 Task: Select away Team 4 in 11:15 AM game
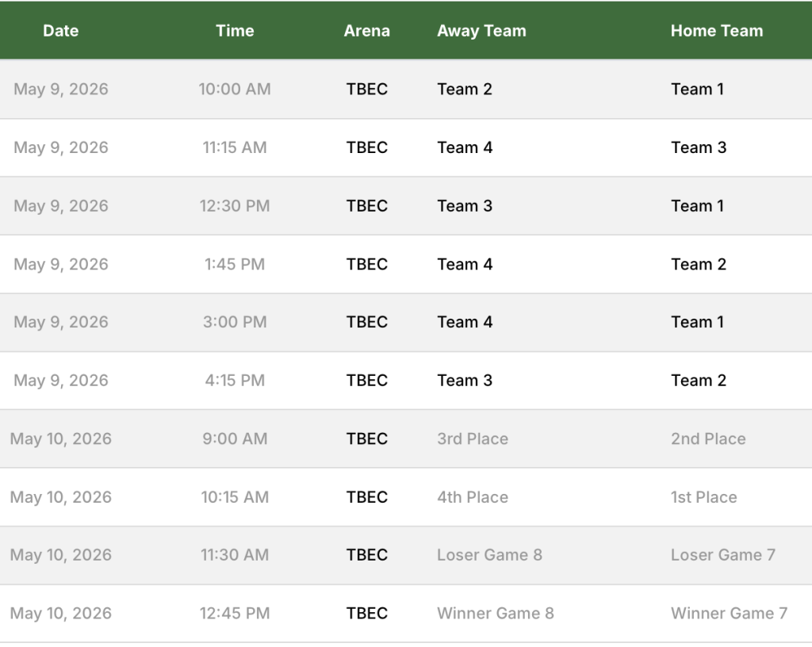[x=465, y=147]
